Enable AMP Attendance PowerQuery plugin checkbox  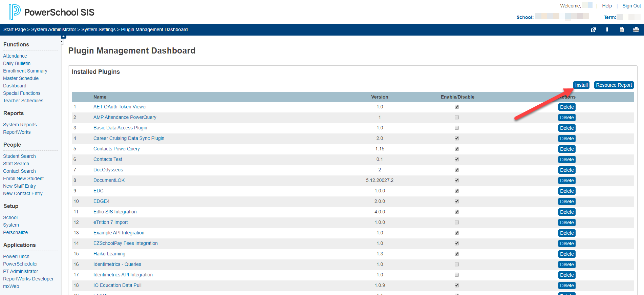pos(457,117)
